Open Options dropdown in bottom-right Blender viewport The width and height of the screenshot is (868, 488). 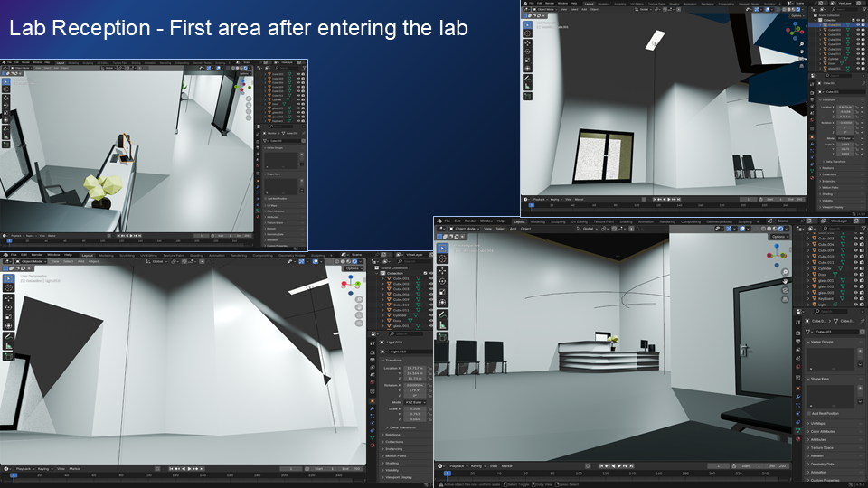[779, 237]
